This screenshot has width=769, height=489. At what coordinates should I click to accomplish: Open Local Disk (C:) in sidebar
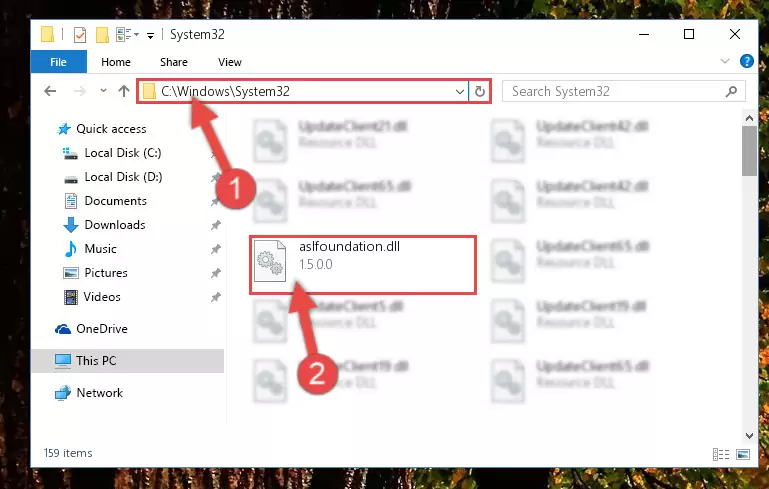tap(123, 153)
